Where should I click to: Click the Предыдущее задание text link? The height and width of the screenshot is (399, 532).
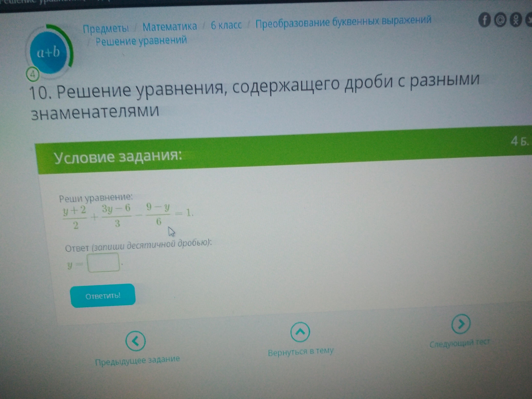(x=137, y=361)
